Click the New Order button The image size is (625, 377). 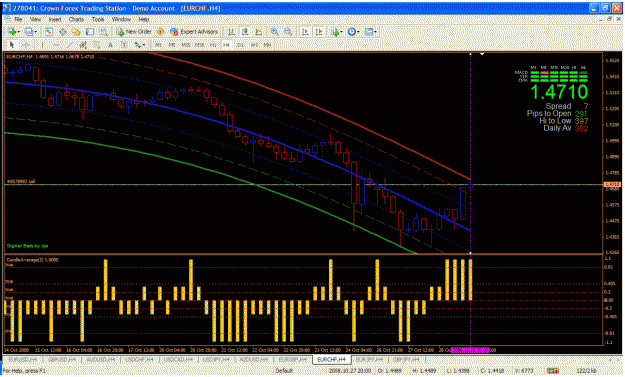[x=134, y=32]
